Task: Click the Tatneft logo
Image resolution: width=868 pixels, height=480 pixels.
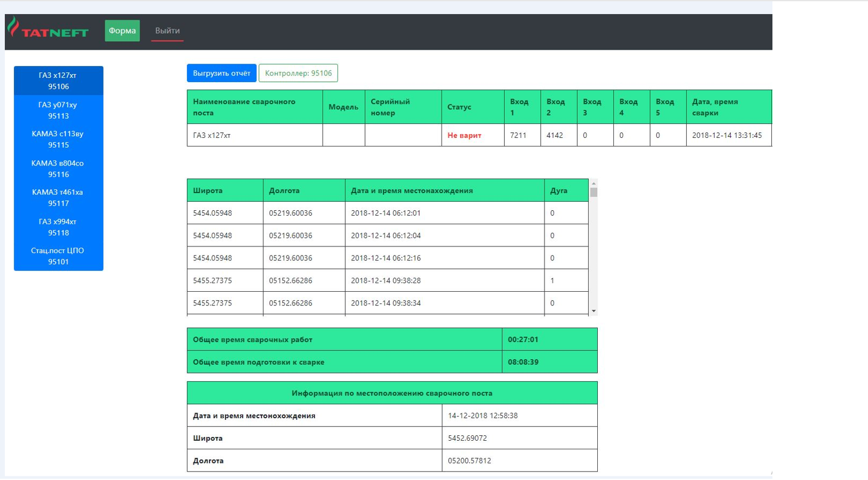Action: pyautogui.click(x=48, y=28)
